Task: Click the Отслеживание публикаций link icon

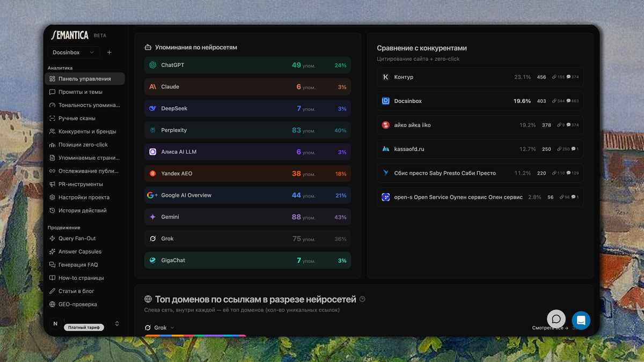Action: pos(52,171)
